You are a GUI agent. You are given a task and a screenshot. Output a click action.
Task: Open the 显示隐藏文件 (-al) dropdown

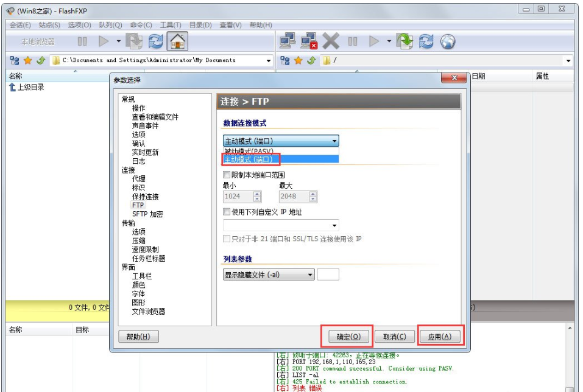tap(269, 275)
